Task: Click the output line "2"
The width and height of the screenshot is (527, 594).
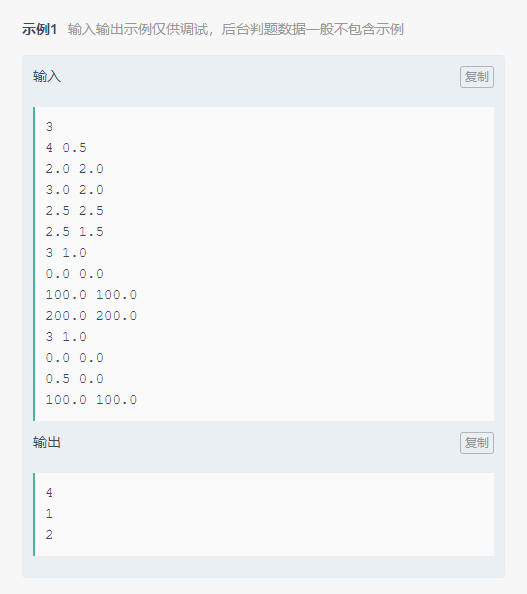Action: point(49,535)
